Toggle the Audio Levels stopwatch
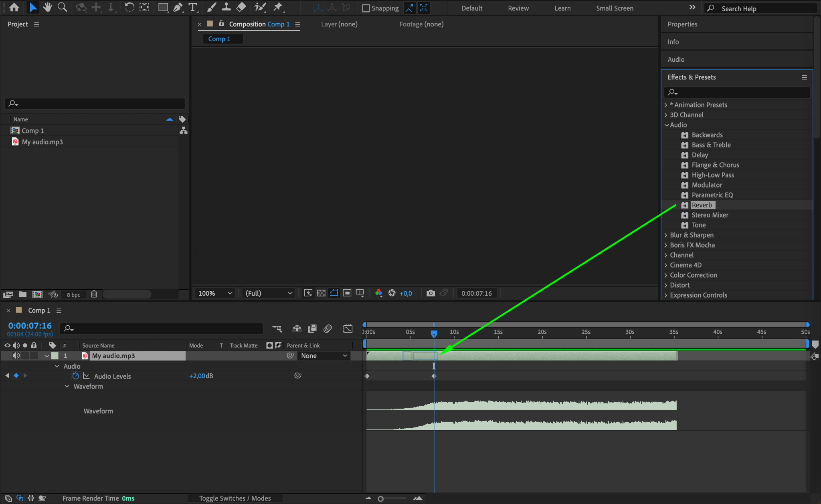This screenshot has width=821, height=504. (x=75, y=376)
